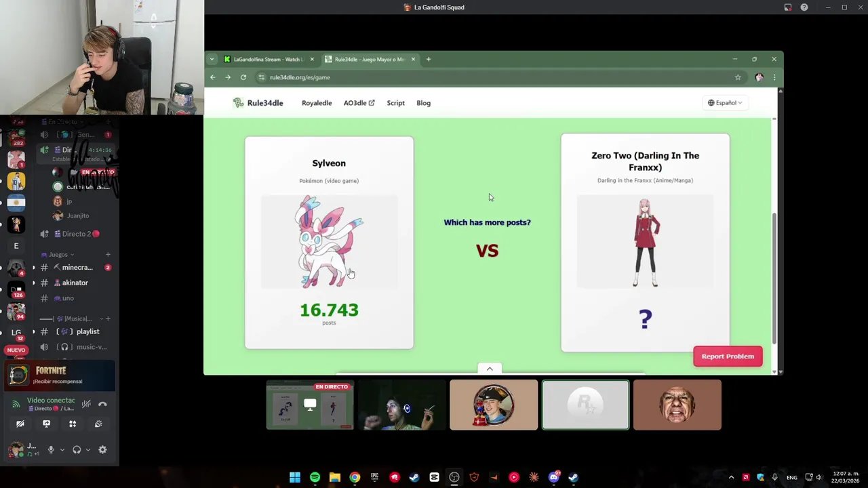Viewport: 868px width, 488px height.
Task: Show hidden system tray icons
Action: click(x=731, y=478)
